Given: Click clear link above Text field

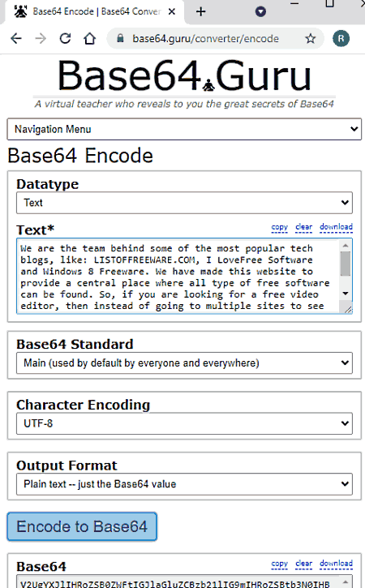Looking at the screenshot, I should (304, 227).
